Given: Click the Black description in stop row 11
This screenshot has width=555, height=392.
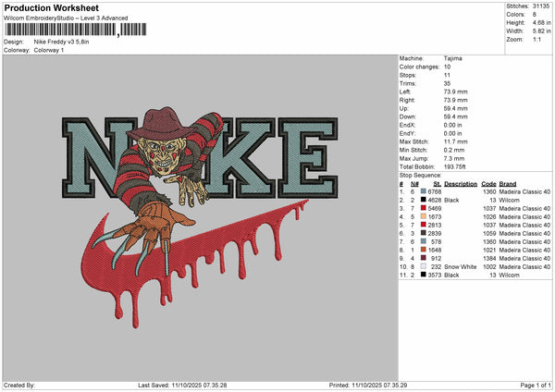Looking at the screenshot, I should [451, 275].
